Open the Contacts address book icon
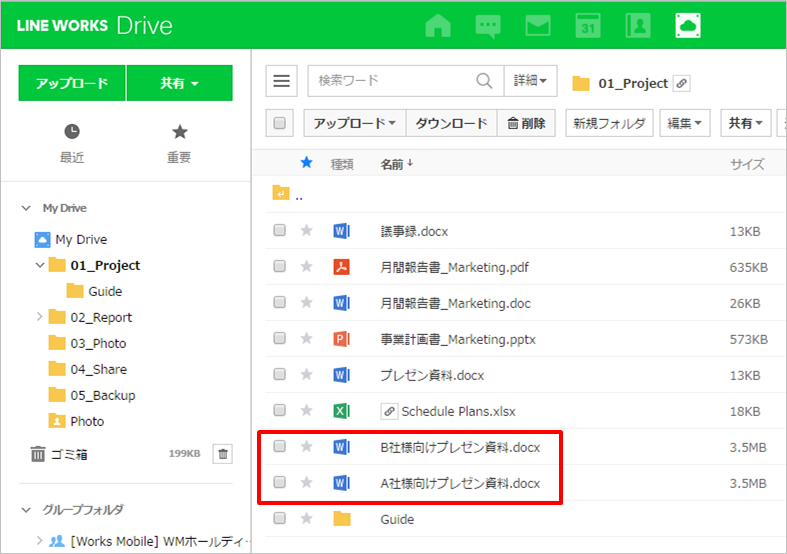 [638, 25]
